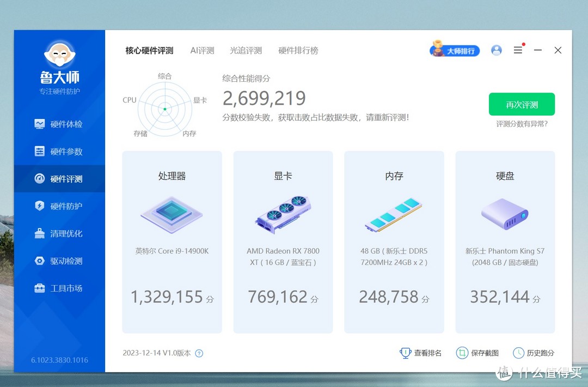The image size is (588, 387).
Task: Open the 评测分数有异常? link
Action: tap(522, 124)
